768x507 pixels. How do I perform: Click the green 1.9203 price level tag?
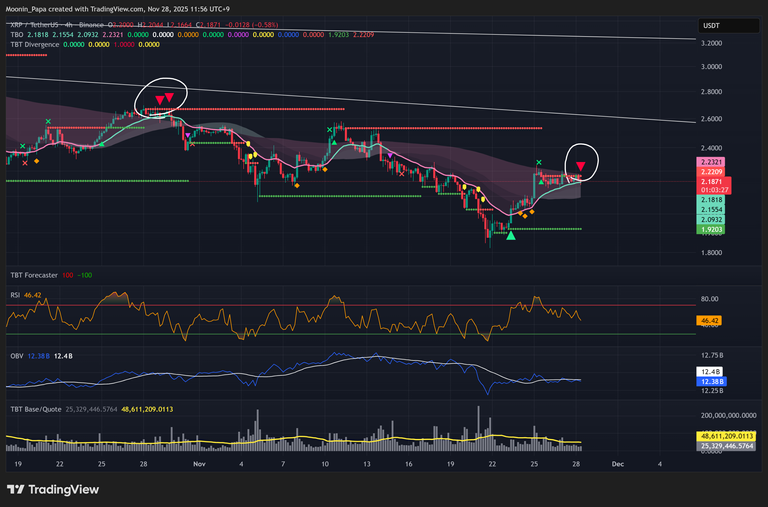(711, 229)
